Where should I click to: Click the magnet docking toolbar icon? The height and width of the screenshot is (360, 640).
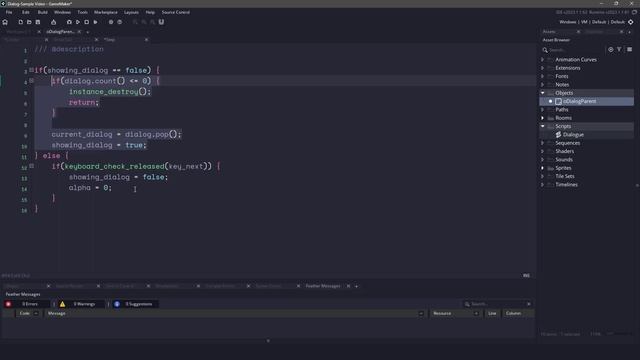161,22
